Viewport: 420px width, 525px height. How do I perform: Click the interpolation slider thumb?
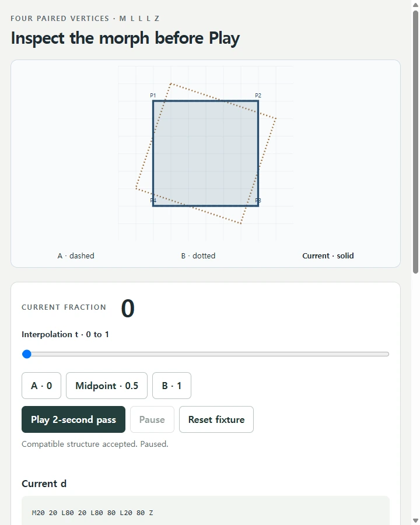point(26,354)
